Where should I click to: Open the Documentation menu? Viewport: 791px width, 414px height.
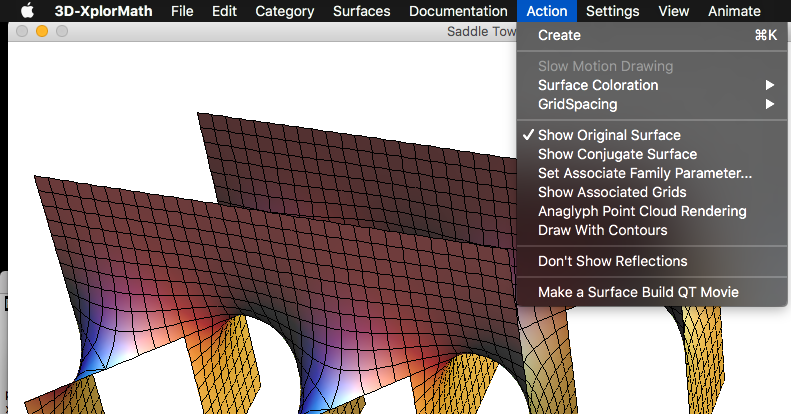[458, 11]
